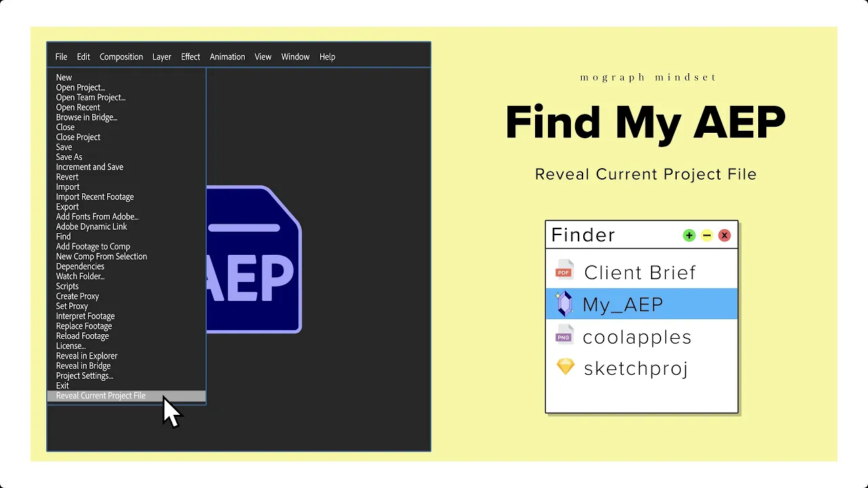Choose Increment and Save

[90, 167]
